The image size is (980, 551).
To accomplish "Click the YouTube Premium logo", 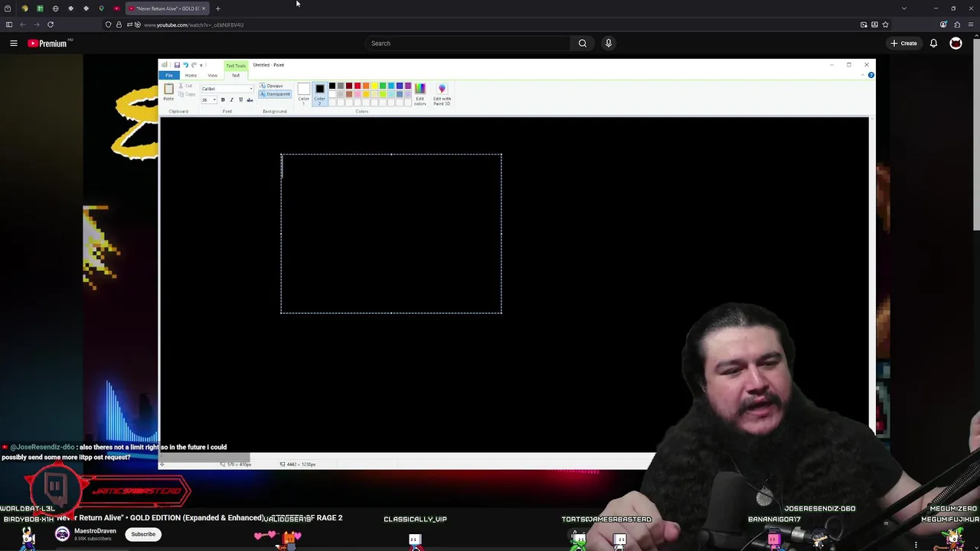I will [x=47, y=44].
